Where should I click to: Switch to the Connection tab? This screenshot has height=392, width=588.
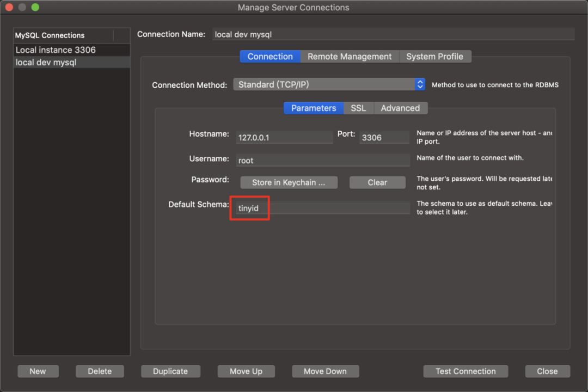coord(270,57)
